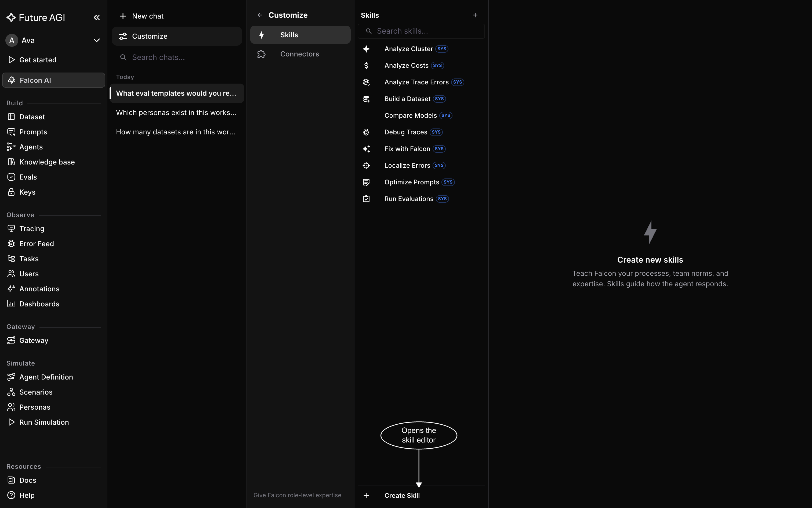The height and width of the screenshot is (508, 812).
Task: Open the Run Evaluations skill
Action: coord(421,199)
